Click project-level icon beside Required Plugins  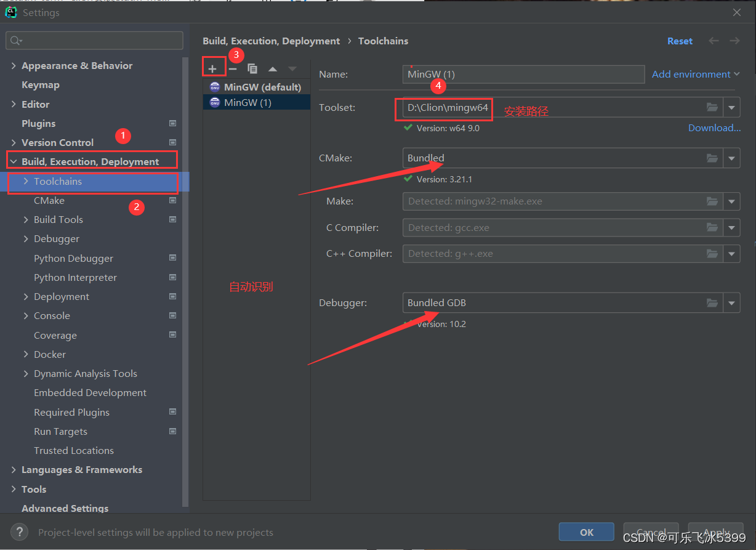[x=172, y=412]
